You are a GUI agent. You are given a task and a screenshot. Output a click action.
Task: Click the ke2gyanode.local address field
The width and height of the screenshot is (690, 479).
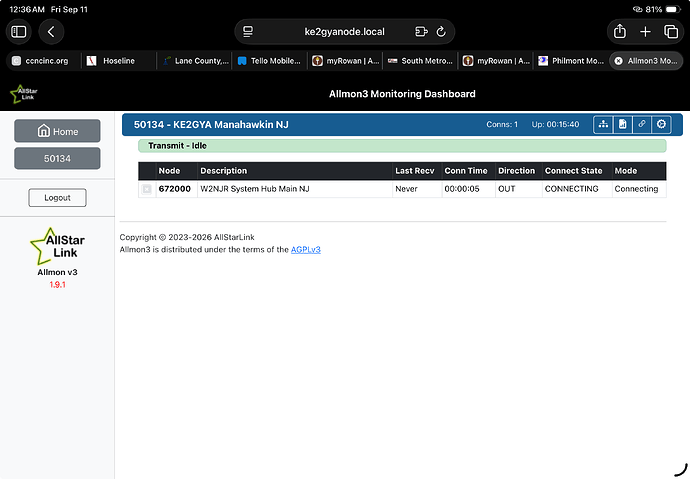pos(344,32)
